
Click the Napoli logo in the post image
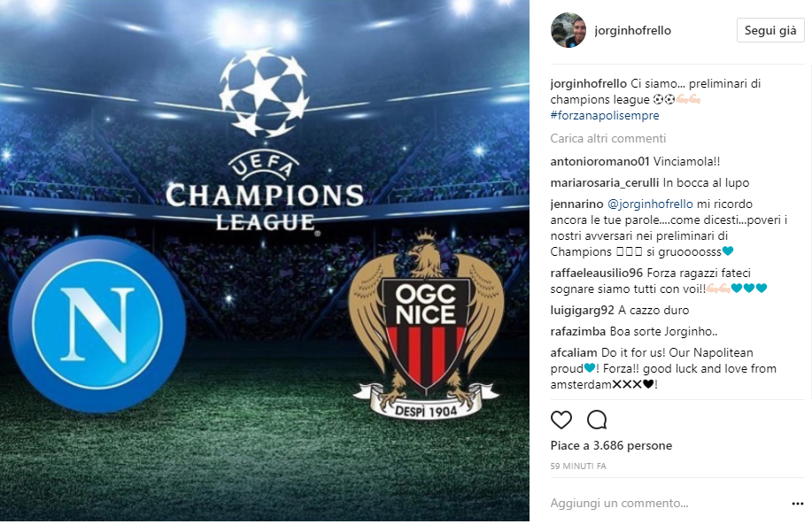(97, 324)
